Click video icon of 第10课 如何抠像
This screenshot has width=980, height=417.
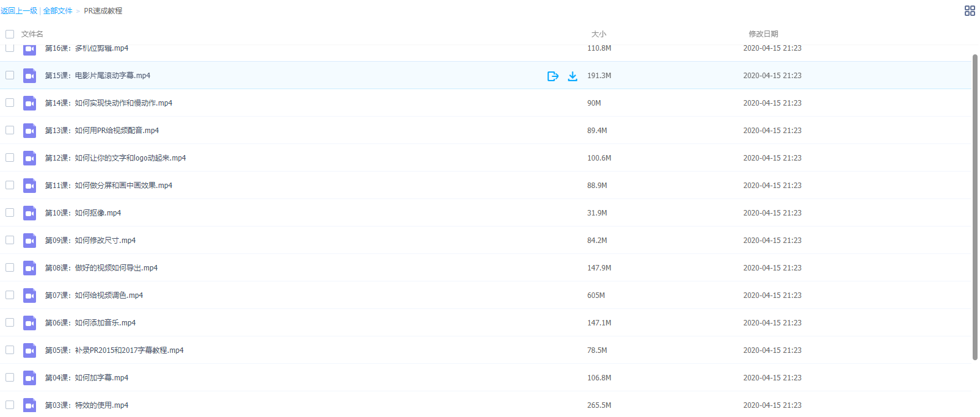coord(29,213)
